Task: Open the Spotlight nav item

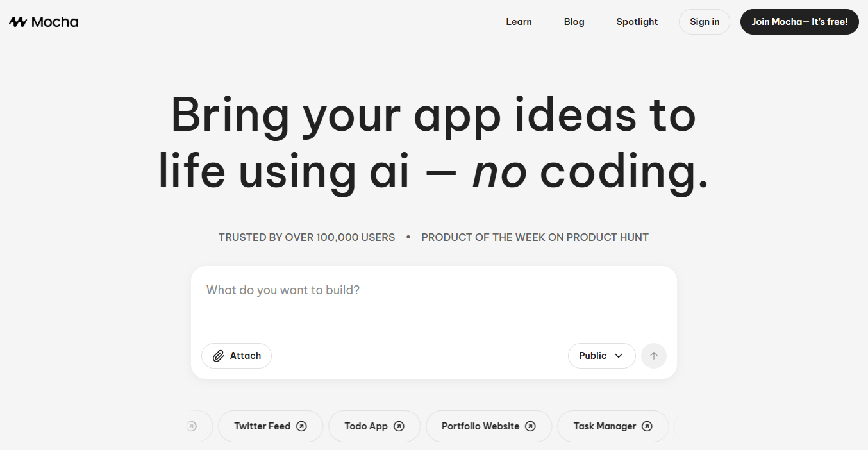Action: (637, 22)
